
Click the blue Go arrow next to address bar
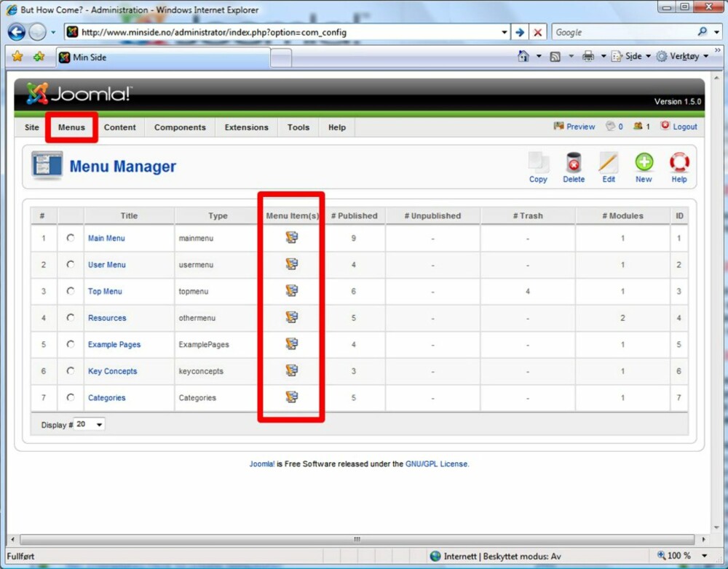(520, 32)
